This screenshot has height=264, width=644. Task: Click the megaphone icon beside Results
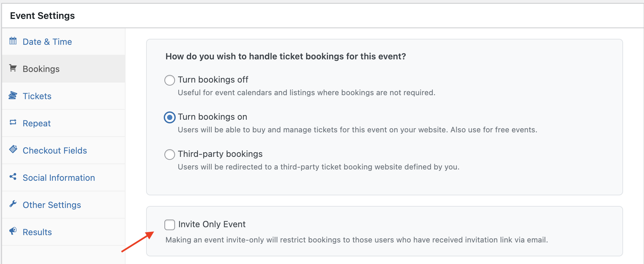pyautogui.click(x=13, y=231)
